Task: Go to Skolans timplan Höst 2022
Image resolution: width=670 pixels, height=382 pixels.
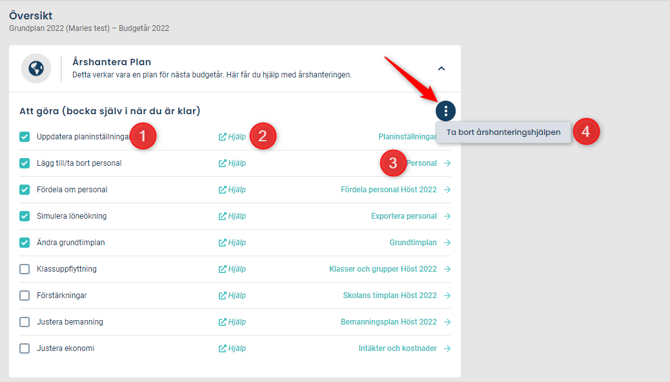Action: (x=390, y=296)
